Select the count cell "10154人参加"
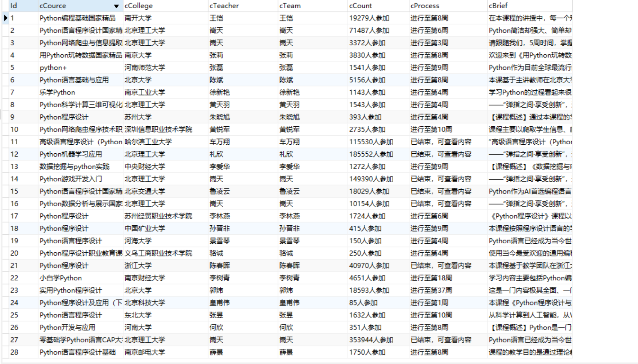Image resolution: width=638 pixels, height=364 pixels. click(378, 204)
